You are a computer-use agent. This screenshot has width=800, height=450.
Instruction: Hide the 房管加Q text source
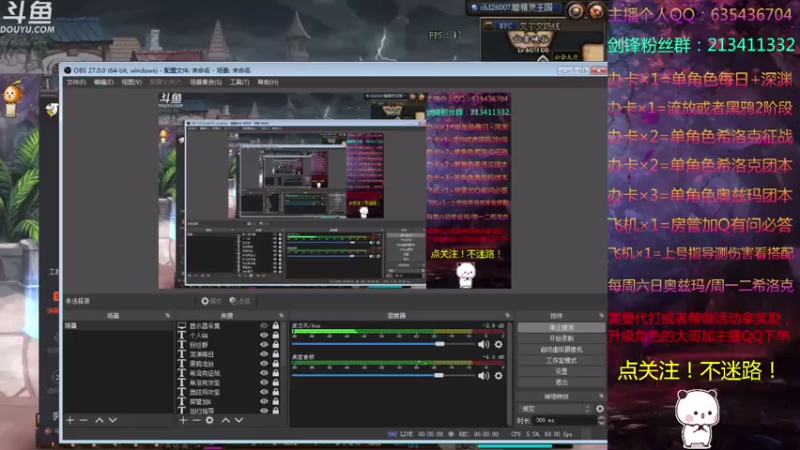264,401
